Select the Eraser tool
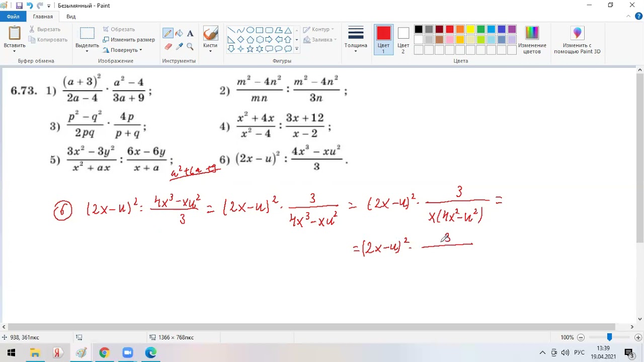 (168, 46)
